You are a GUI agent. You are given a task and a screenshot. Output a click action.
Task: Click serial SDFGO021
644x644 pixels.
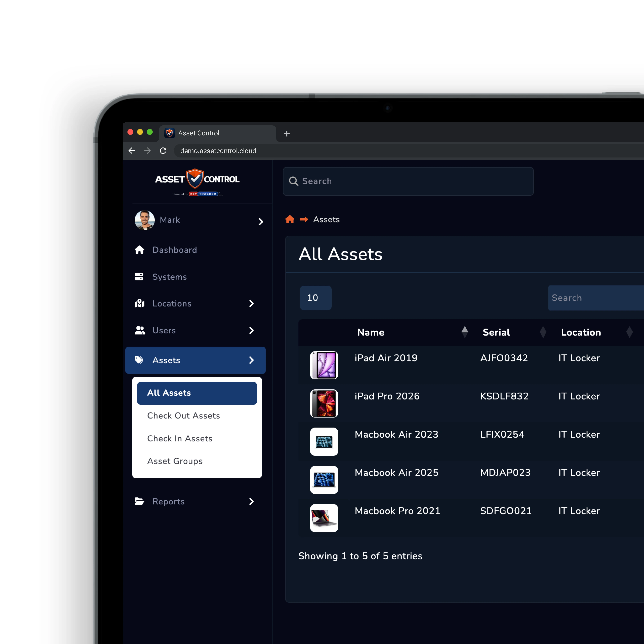tap(506, 511)
